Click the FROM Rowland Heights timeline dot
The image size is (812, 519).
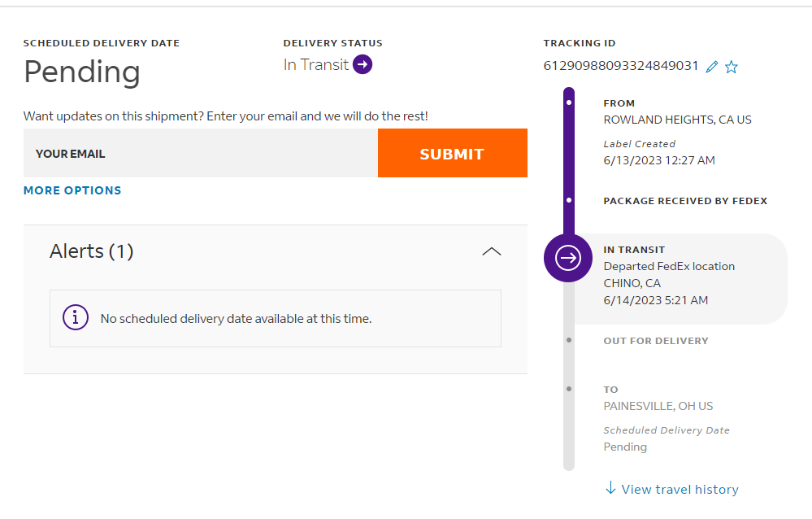[x=569, y=102]
